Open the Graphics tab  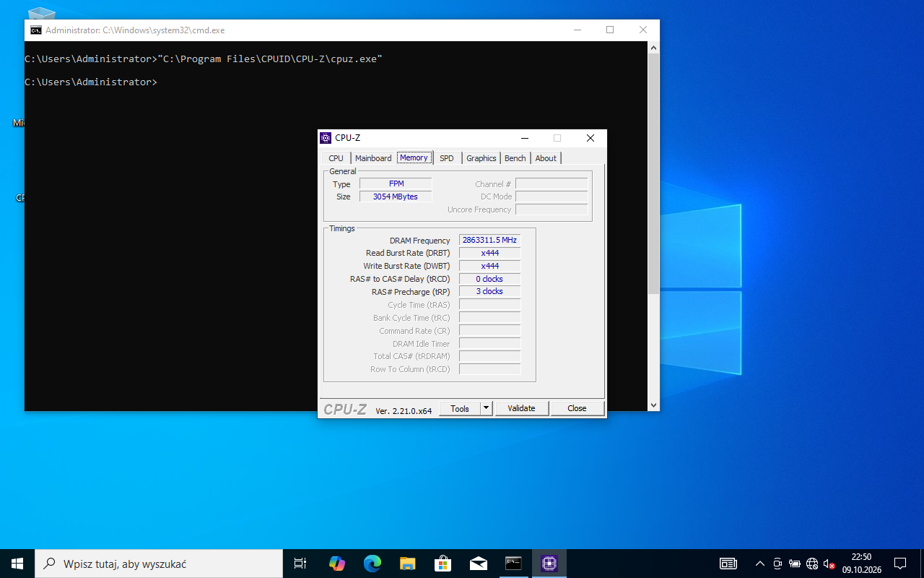[x=481, y=158]
